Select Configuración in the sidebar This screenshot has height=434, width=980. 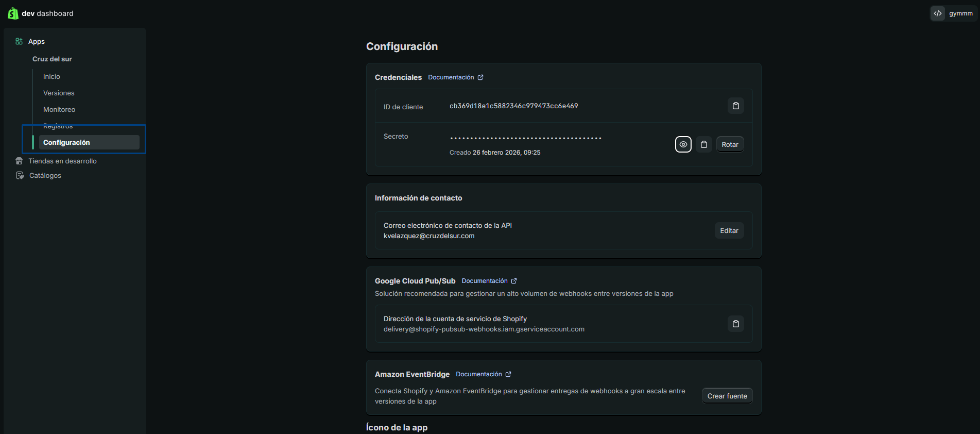(x=89, y=142)
